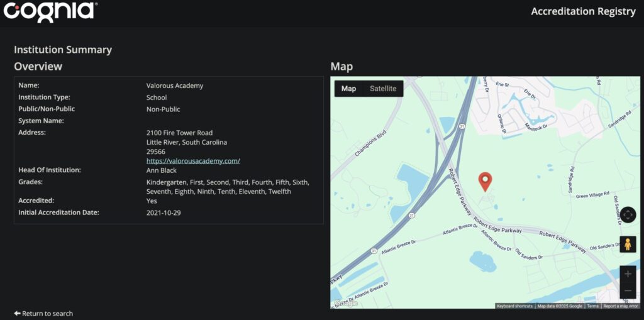Click the Cognia logo
The height and width of the screenshot is (320, 644).
50,11
